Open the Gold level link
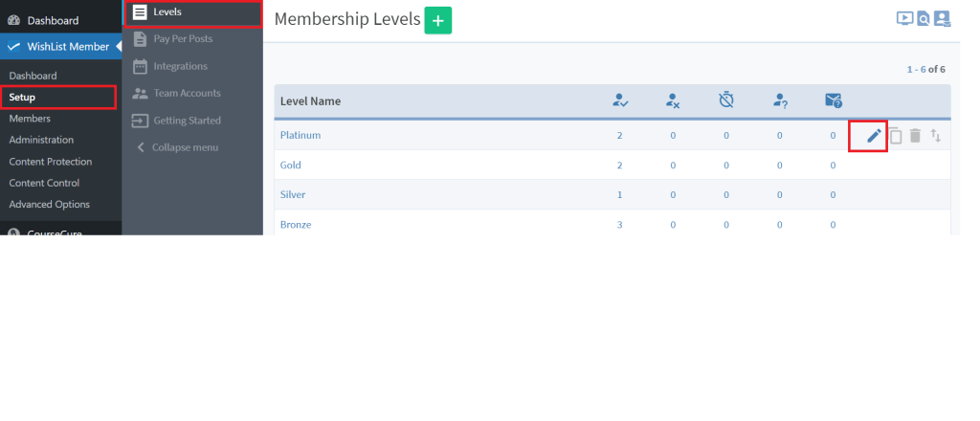 (291, 165)
